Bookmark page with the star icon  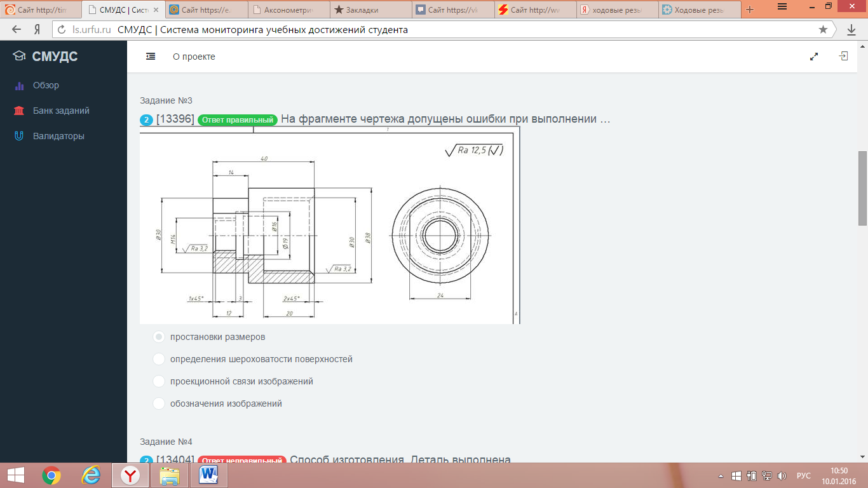point(824,29)
